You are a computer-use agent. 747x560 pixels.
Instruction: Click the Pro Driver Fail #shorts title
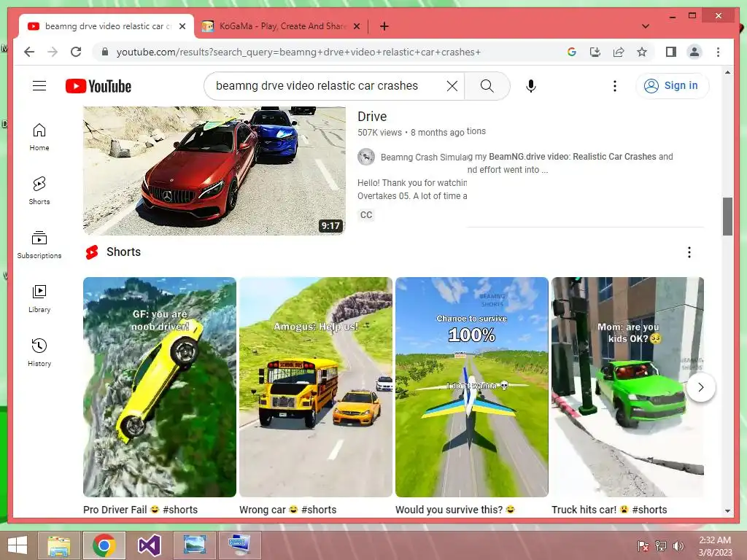141,510
